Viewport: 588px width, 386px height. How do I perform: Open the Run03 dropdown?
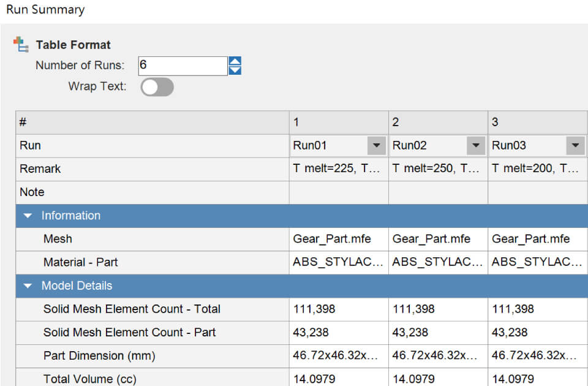click(575, 146)
